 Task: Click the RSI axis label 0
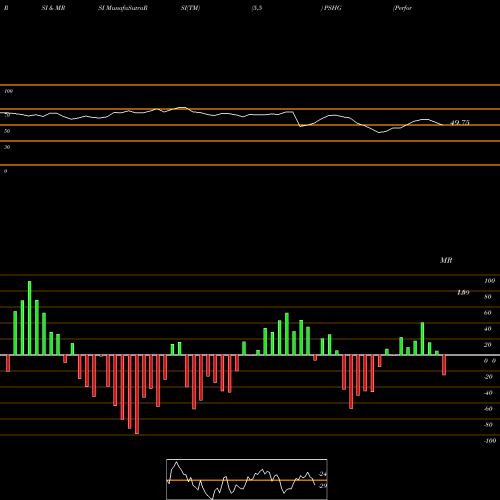coord(5,171)
